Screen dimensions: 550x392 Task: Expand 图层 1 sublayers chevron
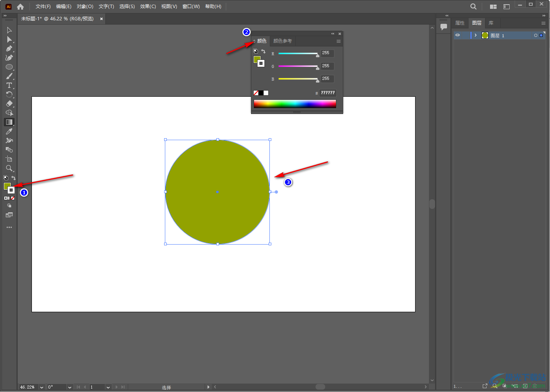click(475, 35)
